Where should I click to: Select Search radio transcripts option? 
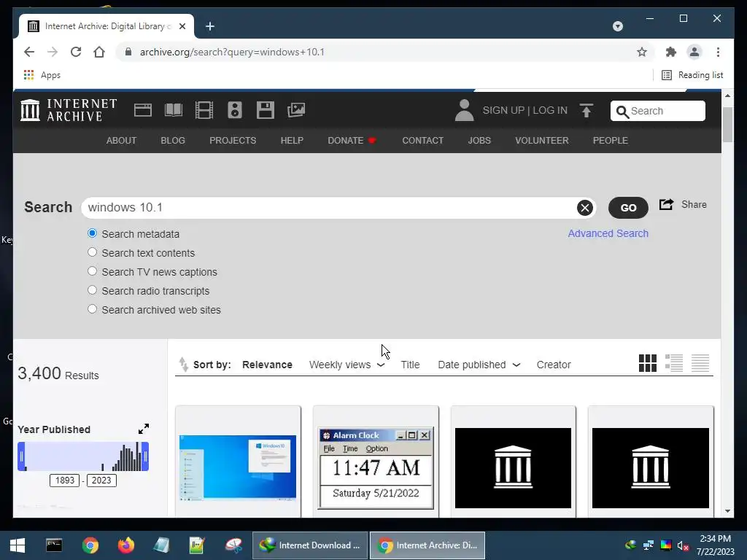click(x=93, y=290)
